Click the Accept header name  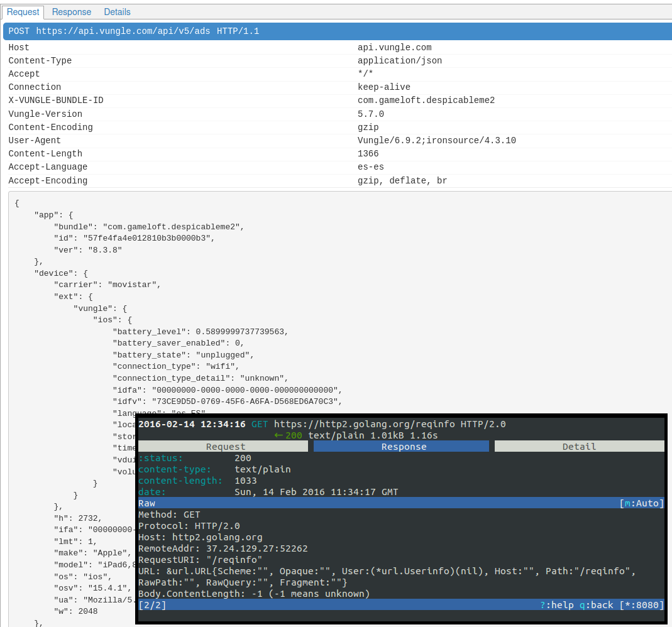tap(24, 74)
